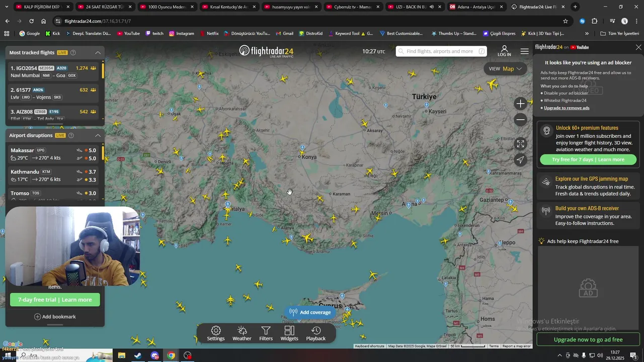Open File Explorer in taskbar
644x362 pixels.
[x=121, y=355]
